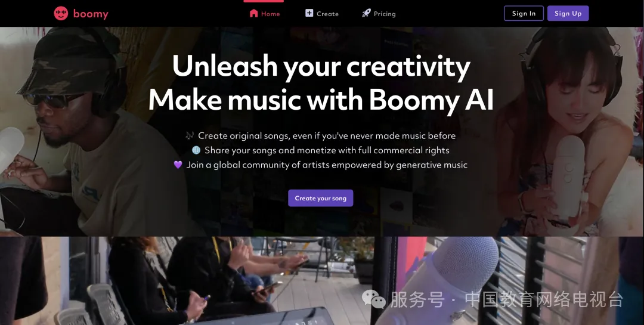Viewport: 644px width, 325px height.
Task: Click the music notes emoji icon
Action: (x=190, y=135)
